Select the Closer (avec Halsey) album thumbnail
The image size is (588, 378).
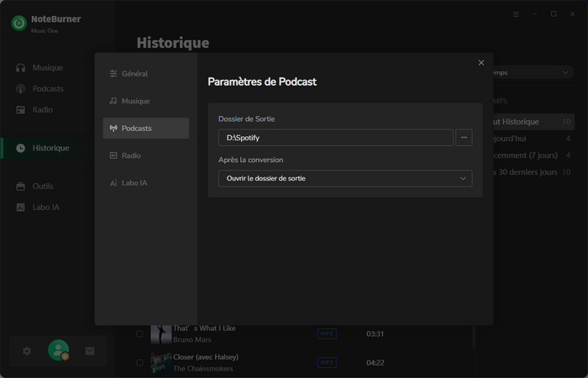click(x=160, y=363)
